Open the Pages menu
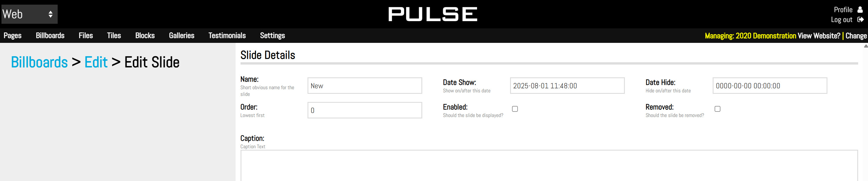868x181 pixels. pos(12,36)
